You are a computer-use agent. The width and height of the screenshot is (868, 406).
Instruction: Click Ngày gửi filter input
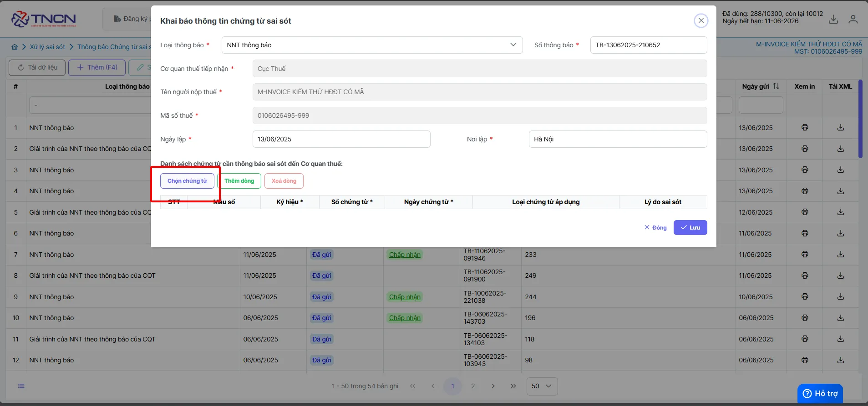click(761, 105)
